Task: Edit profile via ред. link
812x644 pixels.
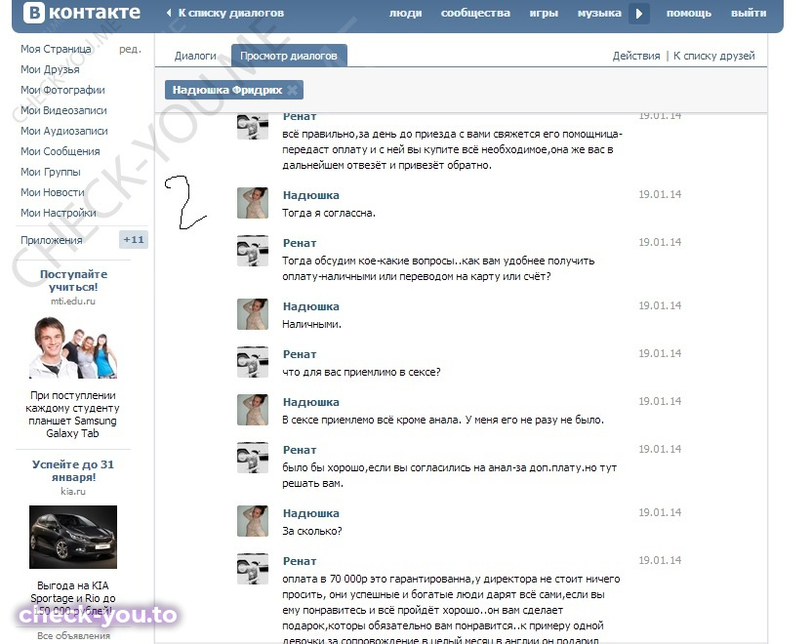Action: pyautogui.click(x=130, y=49)
